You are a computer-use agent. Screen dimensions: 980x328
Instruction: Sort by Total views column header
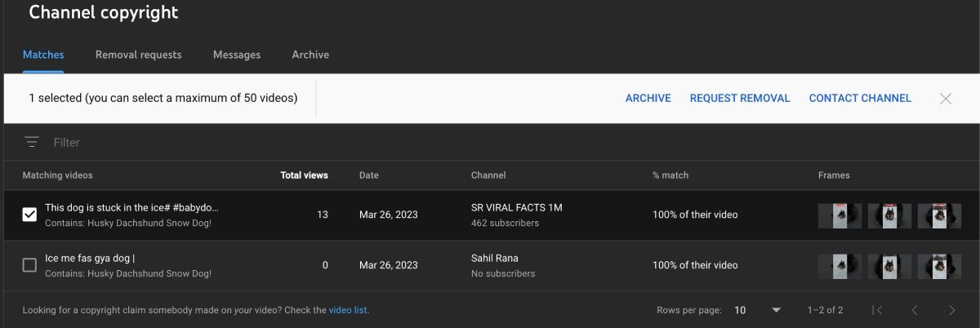pos(304,175)
